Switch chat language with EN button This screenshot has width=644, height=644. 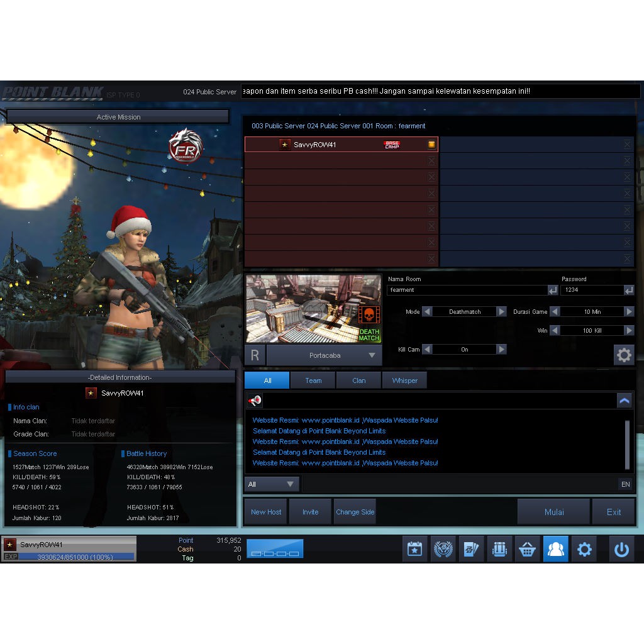click(x=626, y=484)
